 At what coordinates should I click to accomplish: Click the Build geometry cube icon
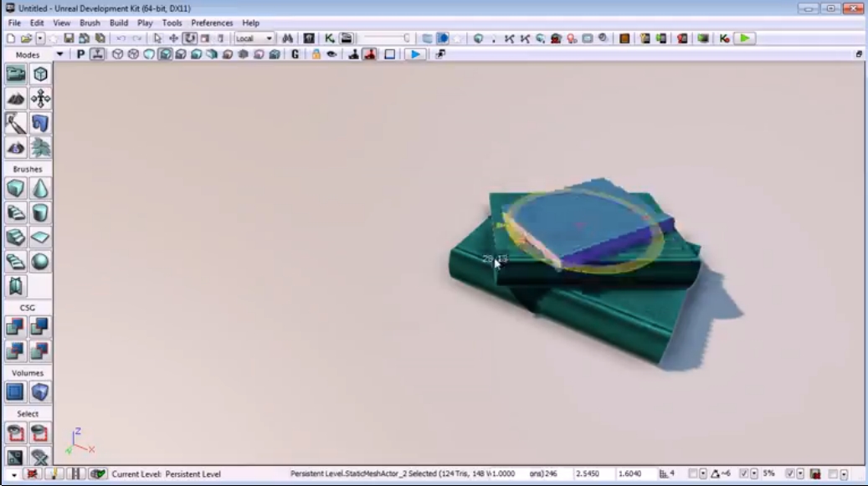(478, 38)
